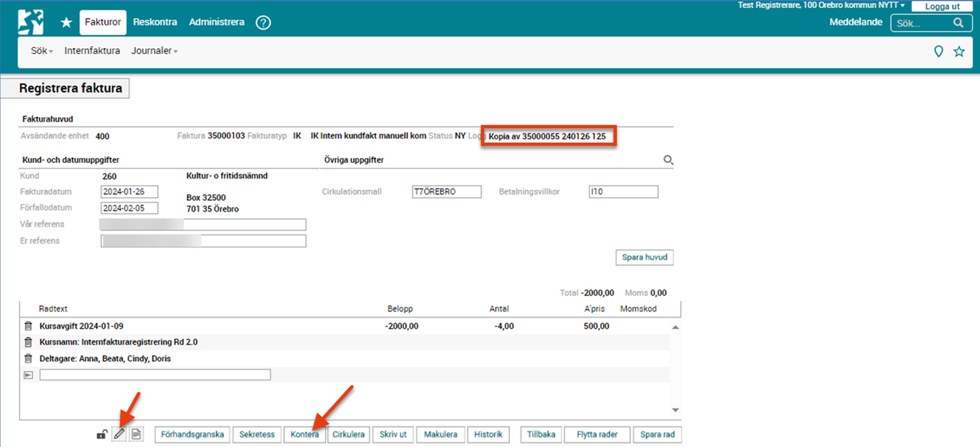Viewport: 980px width, 447px height.
Task: Expand the Journaler dropdown menu
Action: pyautogui.click(x=155, y=51)
